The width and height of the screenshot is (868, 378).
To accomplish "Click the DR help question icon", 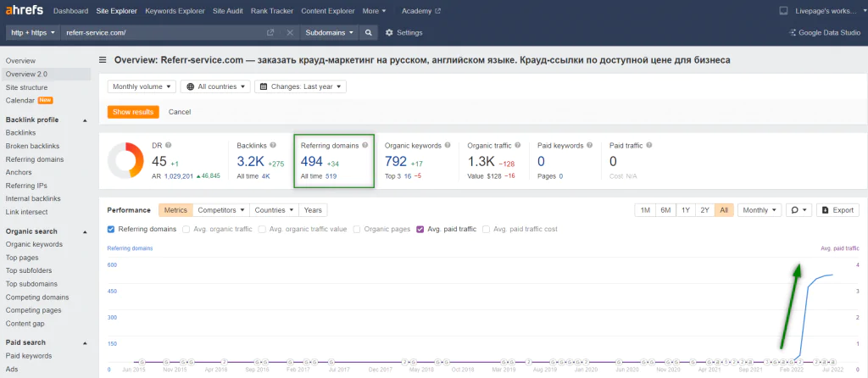I will 169,145.
